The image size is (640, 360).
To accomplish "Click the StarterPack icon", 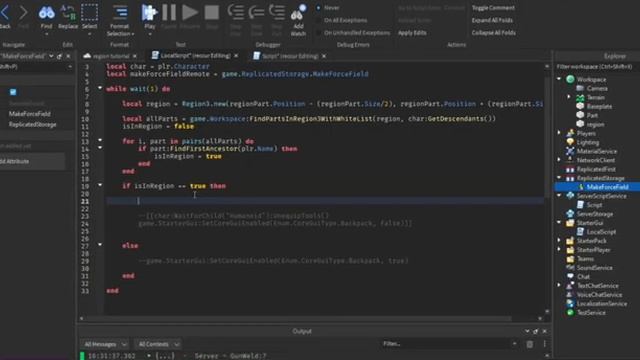I will pyautogui.click(x=570, y=241).
